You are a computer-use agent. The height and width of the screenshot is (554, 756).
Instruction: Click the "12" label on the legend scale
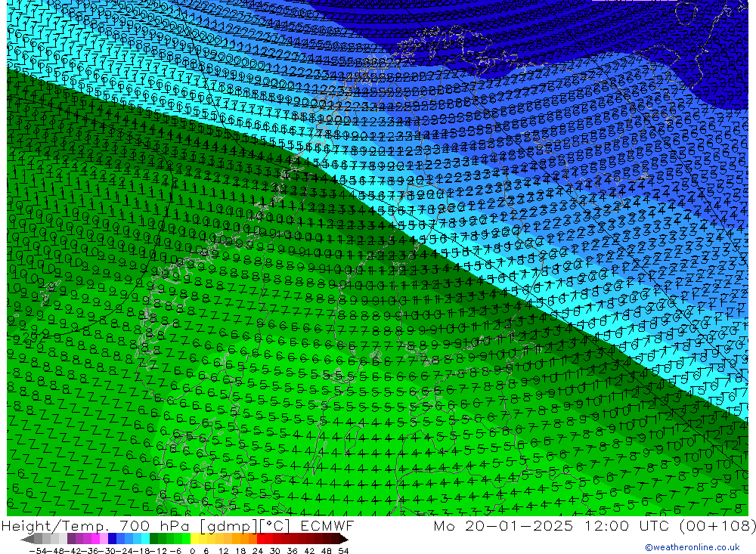223,551
